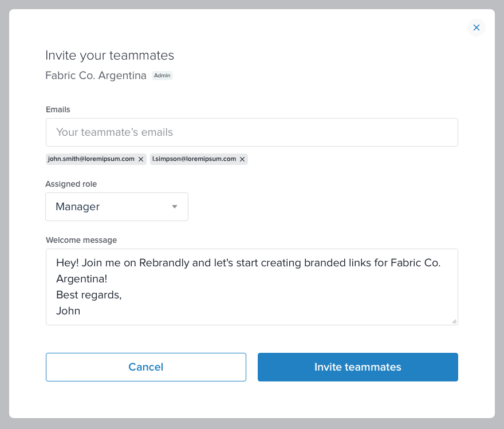Viewport: 504px width, 429px height.
Task: Click the Admin badge next to workspace
Action: click(162, 76)
